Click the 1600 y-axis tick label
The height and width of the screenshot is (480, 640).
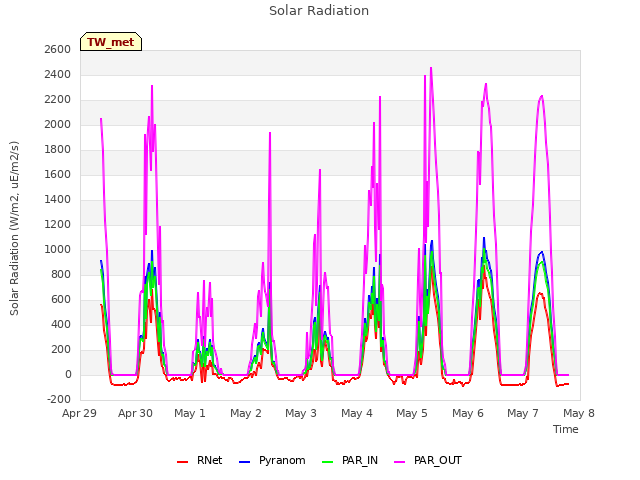click(x=58, y=175)
